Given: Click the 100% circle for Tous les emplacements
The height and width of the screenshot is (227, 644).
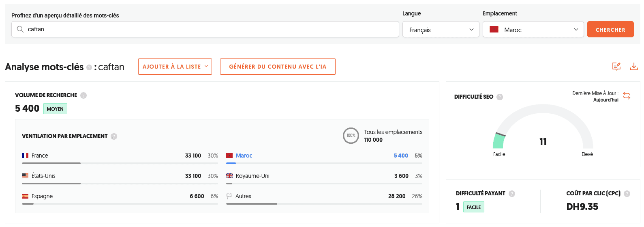Looking at the screenshot, I should click(x=351, y=136).
